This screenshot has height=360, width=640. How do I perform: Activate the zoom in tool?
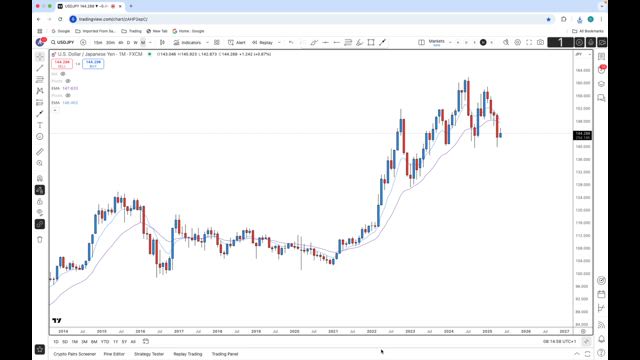point(40,163)
